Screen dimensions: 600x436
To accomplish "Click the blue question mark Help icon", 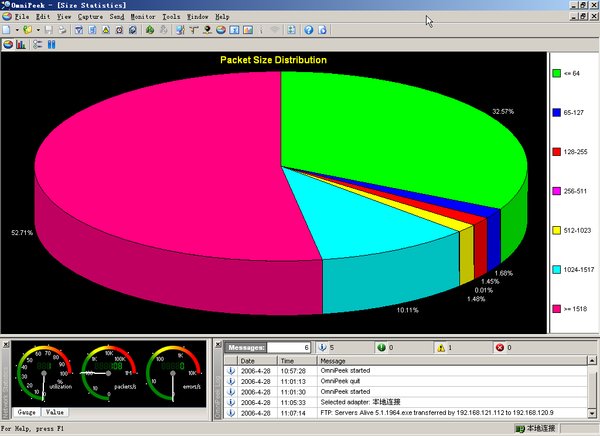I will tap(309, 30).
